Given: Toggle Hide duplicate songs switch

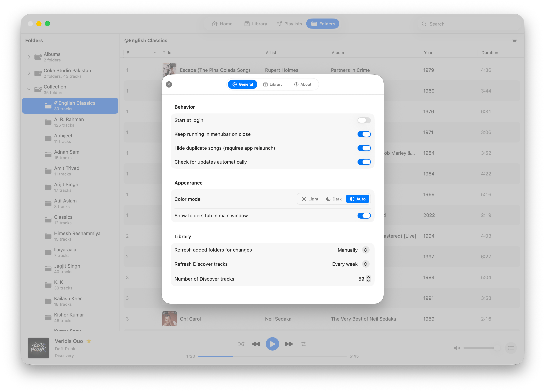Looking at the screenshot, I should pyautogui.click(x=364, y=148).
